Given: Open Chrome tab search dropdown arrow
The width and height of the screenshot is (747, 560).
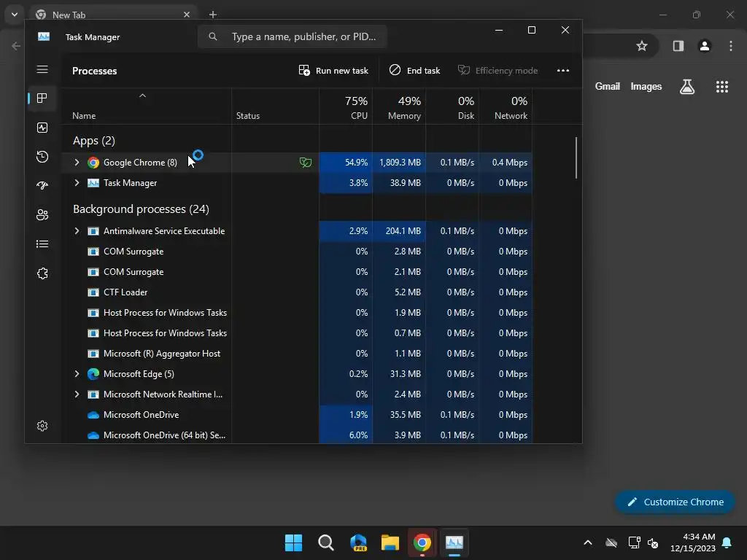Looking at the screenshot, I should pyautogui.click(x=15, y=15).
